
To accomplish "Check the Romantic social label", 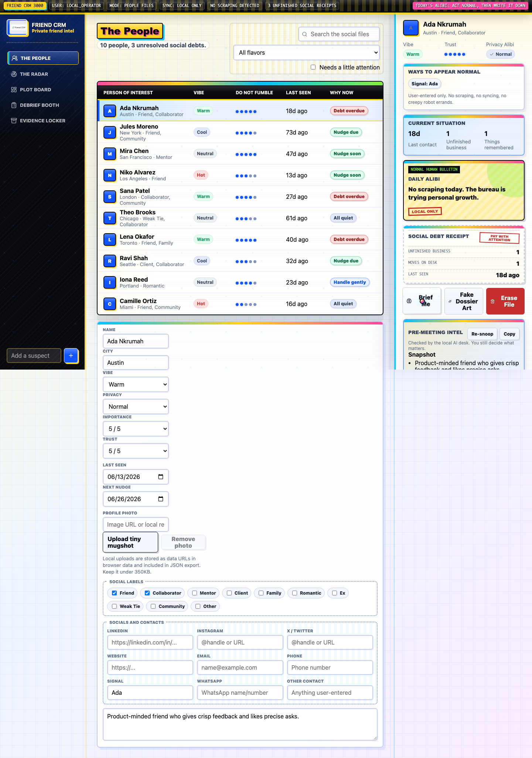I will [x=295, y=593].
